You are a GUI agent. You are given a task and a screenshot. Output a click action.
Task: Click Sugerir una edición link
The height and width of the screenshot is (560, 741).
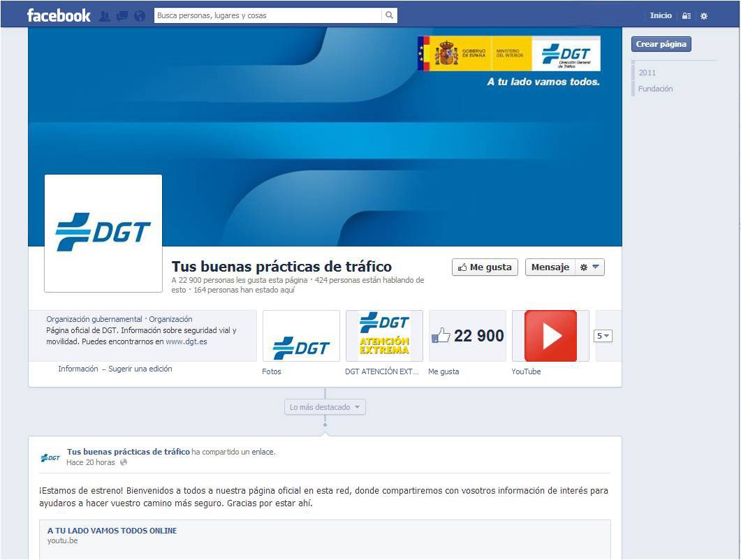coord(140,369)
